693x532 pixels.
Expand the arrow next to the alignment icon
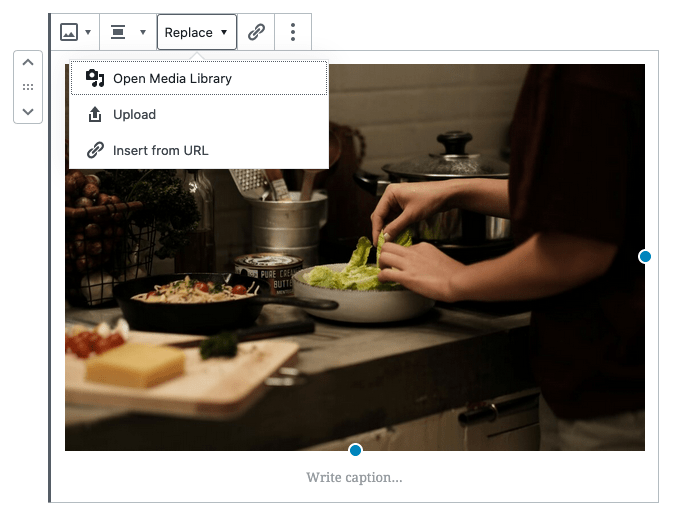[x=143, y=32]
